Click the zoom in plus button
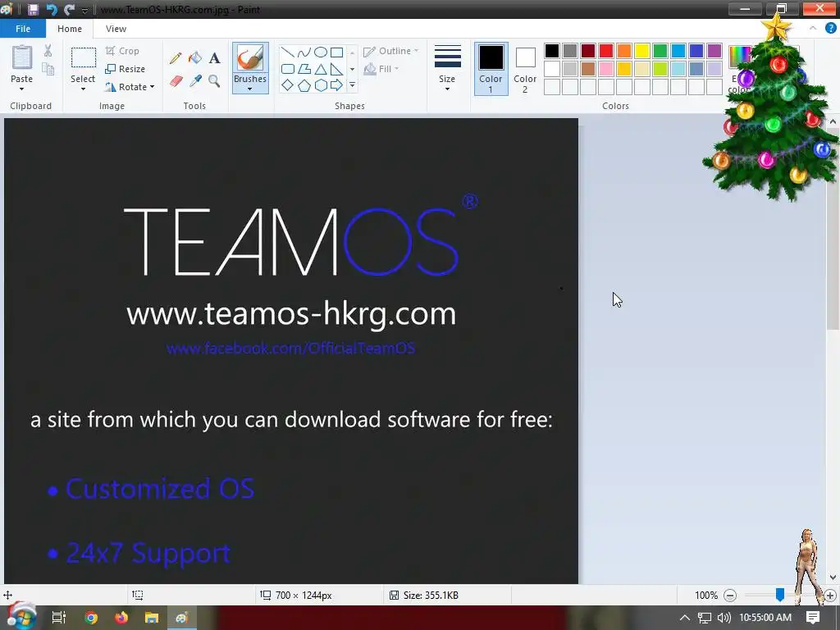Image resolution: width=840 pixels, height=630 pixels. (830, 596)
